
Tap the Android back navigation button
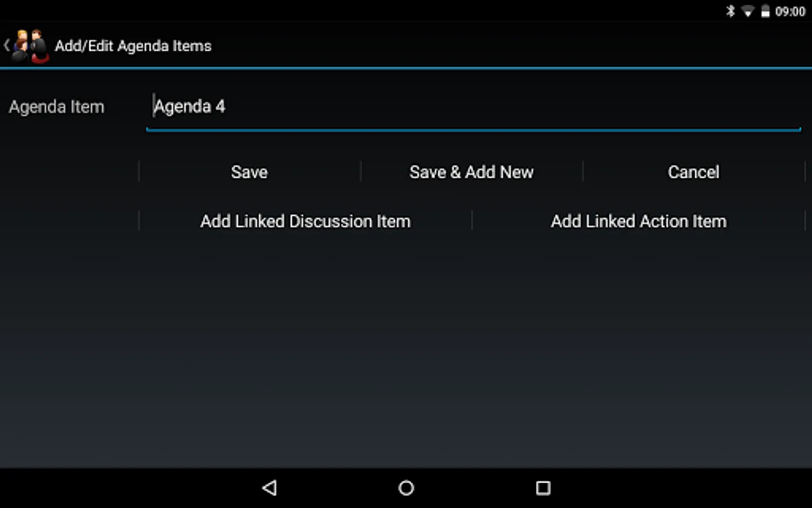tap(270, 488)
